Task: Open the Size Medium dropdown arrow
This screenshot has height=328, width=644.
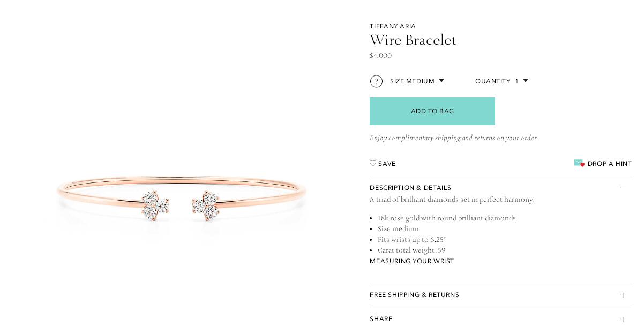Action: coord(441,81)
